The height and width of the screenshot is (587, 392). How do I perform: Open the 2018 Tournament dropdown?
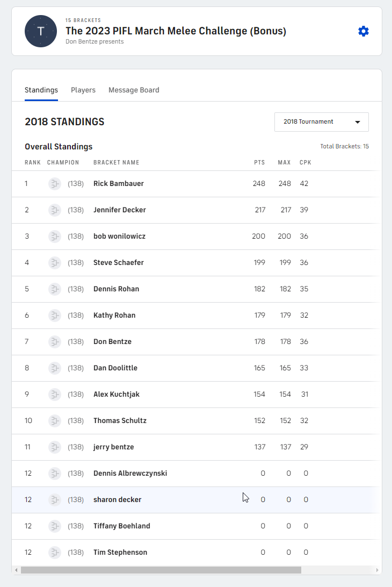point(321,122)
